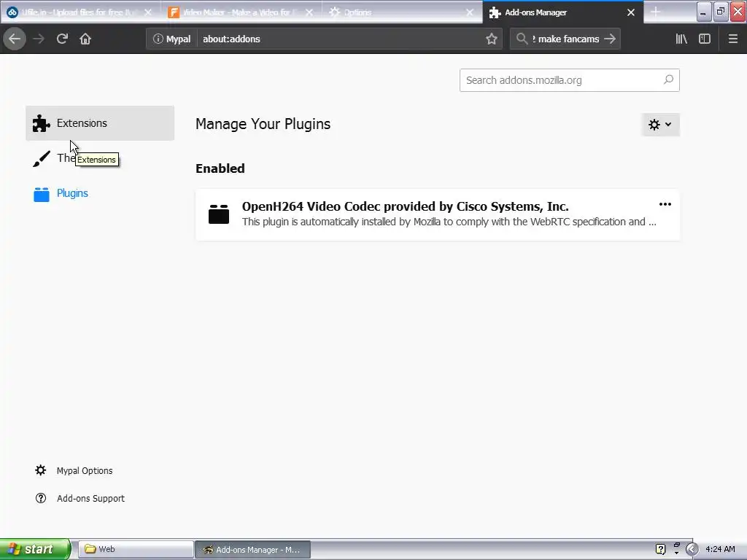Open the Extensions category
Image resolution: width=747 pixels, height=560 pixels.
pyautogui.click(x=100, y=123)
